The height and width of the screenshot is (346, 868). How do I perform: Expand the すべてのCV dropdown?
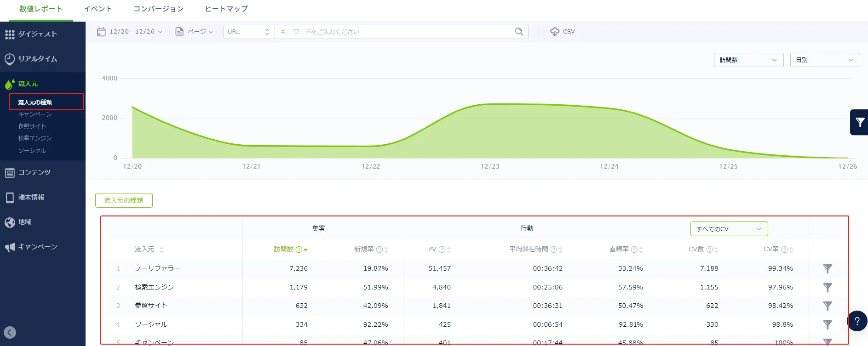click(x=729, y=229)
